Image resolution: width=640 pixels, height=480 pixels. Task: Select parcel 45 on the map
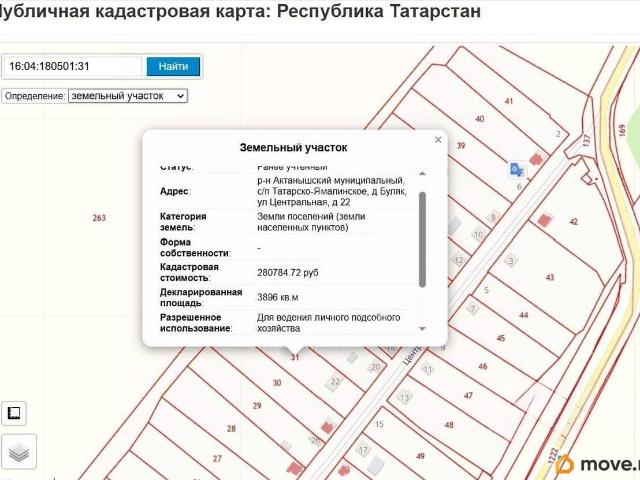point(501,338)
